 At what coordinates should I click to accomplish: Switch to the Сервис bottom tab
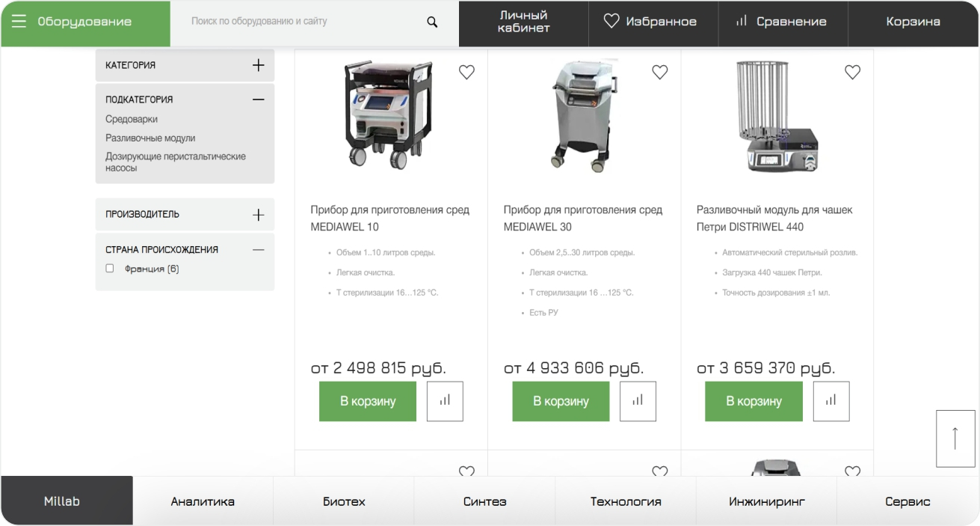(x=907, y=501)
